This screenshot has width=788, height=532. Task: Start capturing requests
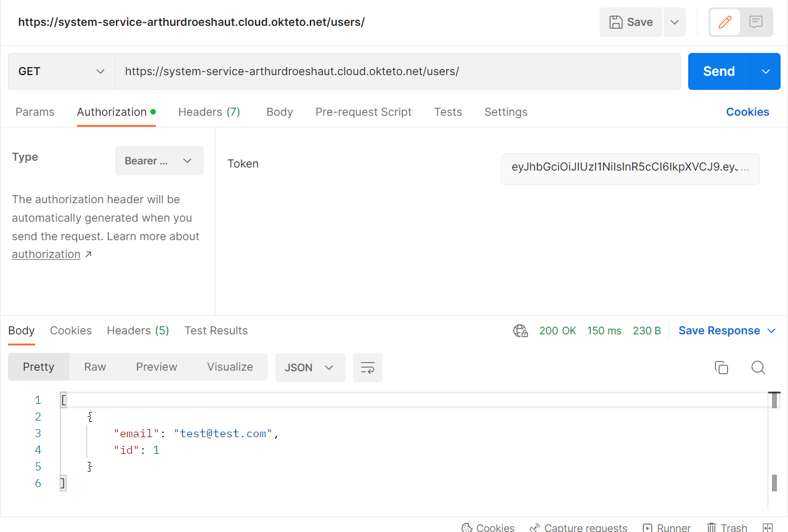pos(578,528)
